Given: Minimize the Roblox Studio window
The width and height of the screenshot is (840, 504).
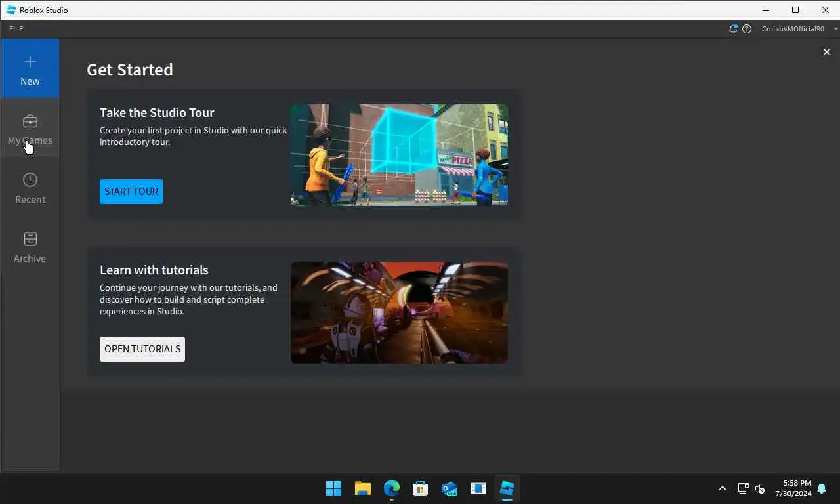Looking at the screenshot, I should (x=765, y=10).
